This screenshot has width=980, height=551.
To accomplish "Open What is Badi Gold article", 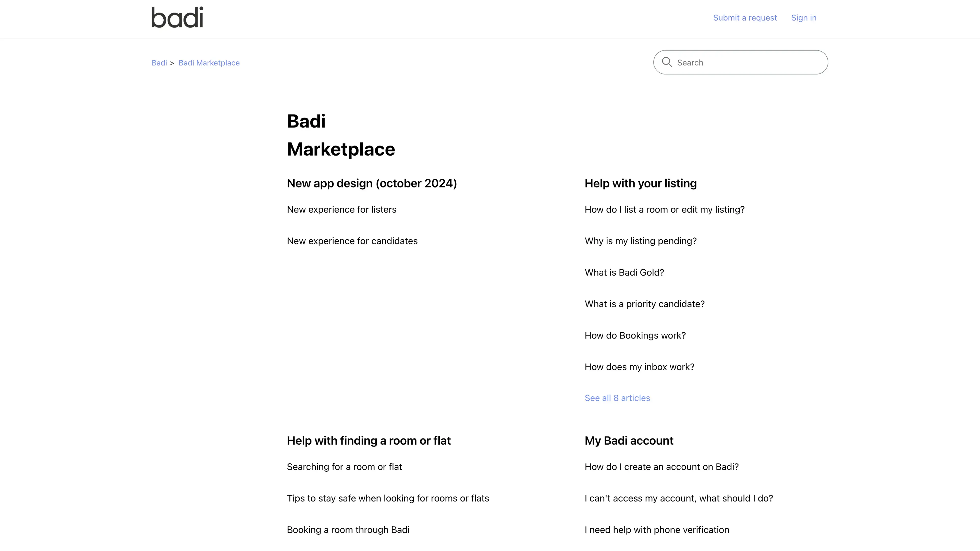I will coord(624,273).
